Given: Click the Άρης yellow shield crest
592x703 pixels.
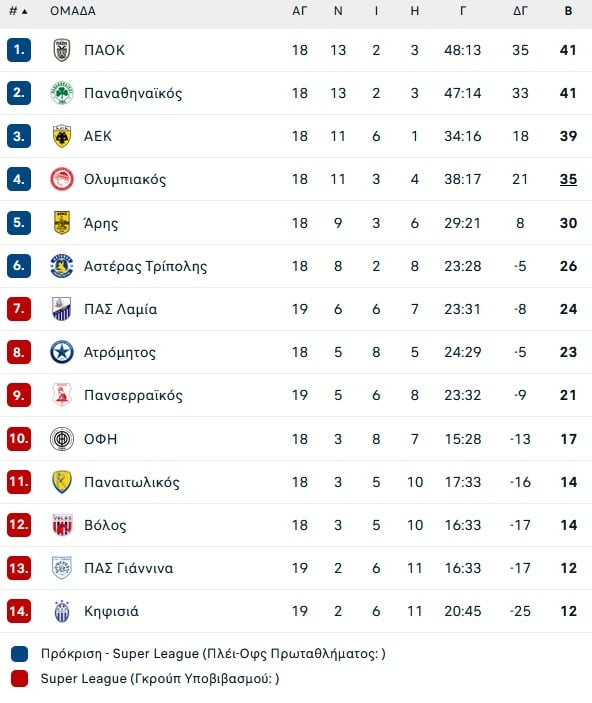Looking at the screenshot, I should pos(61,222).
